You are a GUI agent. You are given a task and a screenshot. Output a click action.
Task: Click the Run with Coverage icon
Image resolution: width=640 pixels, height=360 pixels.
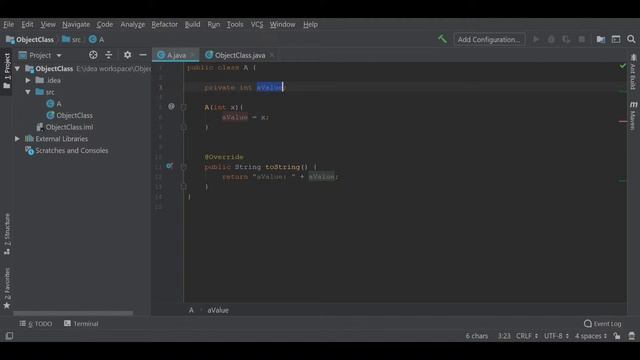[x=566, y=39]
